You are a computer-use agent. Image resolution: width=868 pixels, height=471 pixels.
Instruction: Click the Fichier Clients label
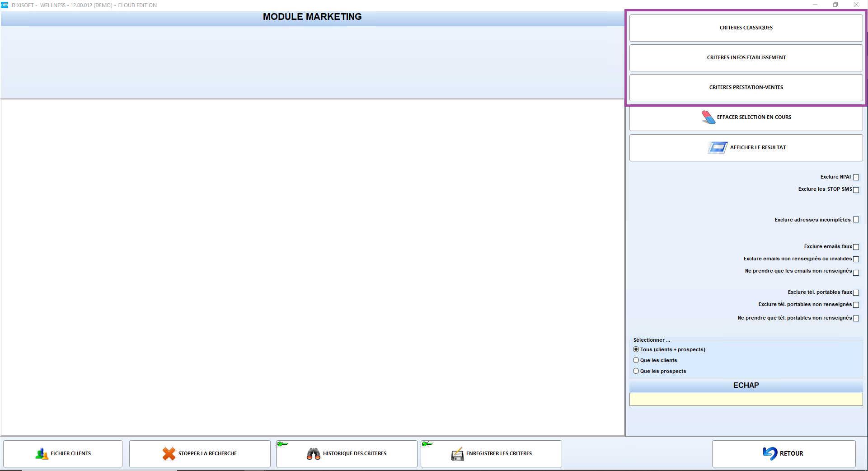(70, 453)
